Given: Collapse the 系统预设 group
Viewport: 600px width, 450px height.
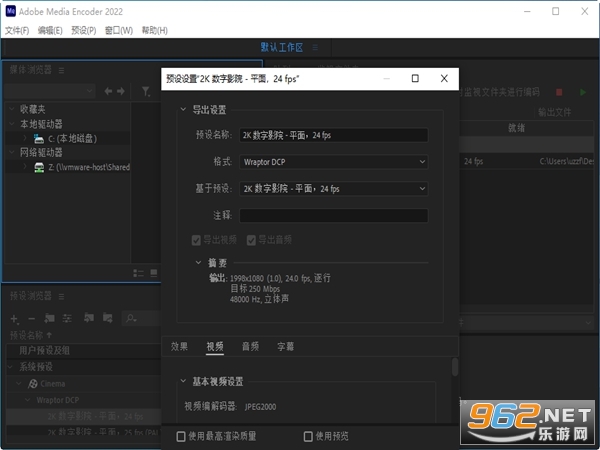Looking at the screenshot, I should point(11,367).
